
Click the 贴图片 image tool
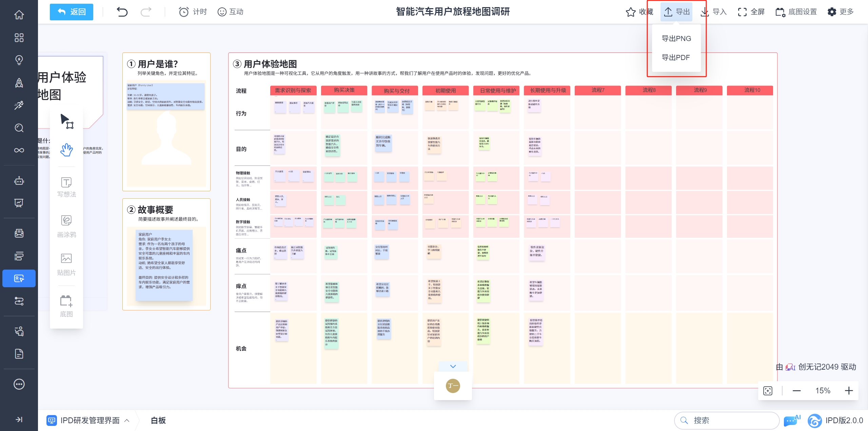pos(66,265)
